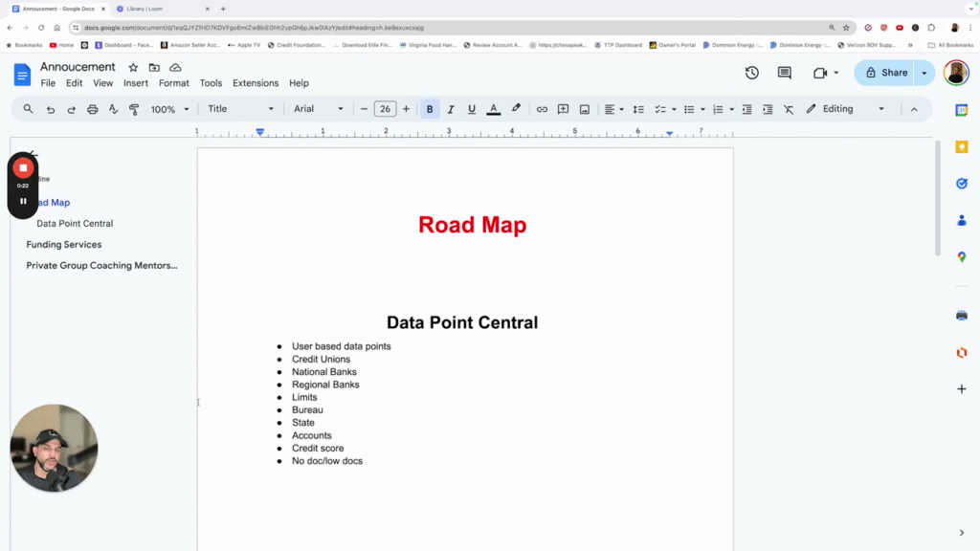
Task: Click the Insert link icon
Action: coord(542,109)
